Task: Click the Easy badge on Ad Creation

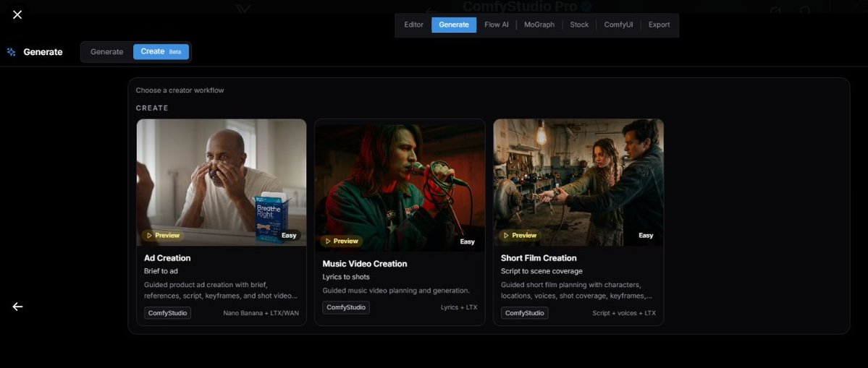Action: 289,236
